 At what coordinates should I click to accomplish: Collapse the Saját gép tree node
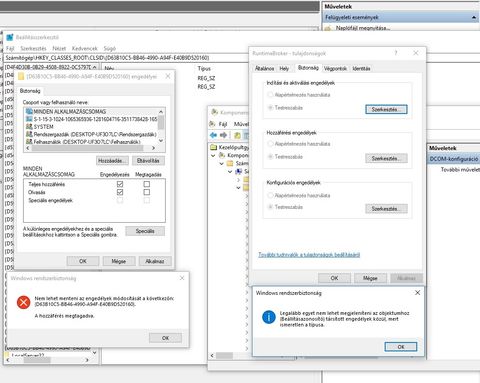pos(230,171)
